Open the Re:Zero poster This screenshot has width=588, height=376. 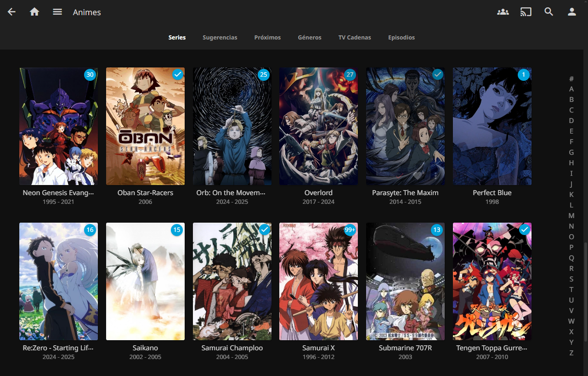click(x=58, y=281)
